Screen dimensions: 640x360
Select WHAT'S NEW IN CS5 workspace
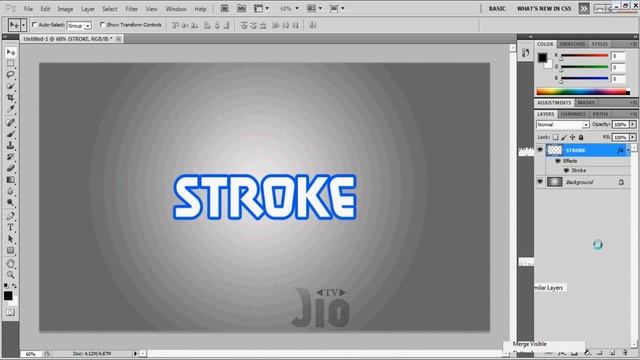(544, 9)
